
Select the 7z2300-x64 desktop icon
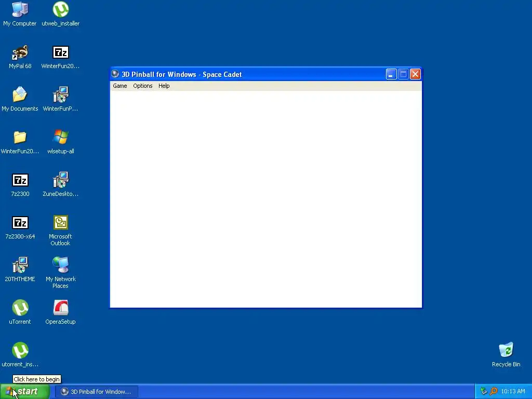click(20, 222)
